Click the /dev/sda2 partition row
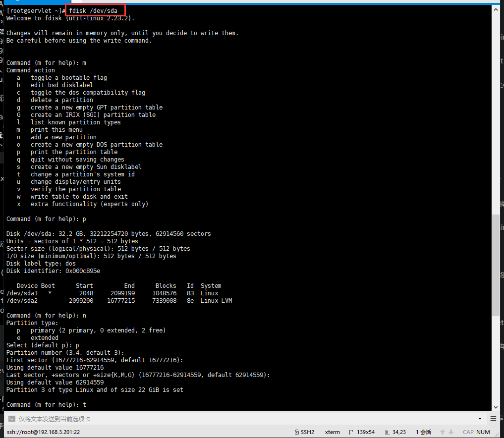 [119, 301]
